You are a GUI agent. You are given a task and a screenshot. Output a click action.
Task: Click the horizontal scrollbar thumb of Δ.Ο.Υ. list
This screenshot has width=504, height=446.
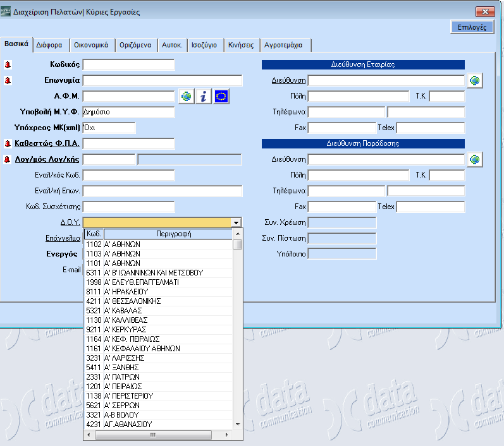click(153, 435)
